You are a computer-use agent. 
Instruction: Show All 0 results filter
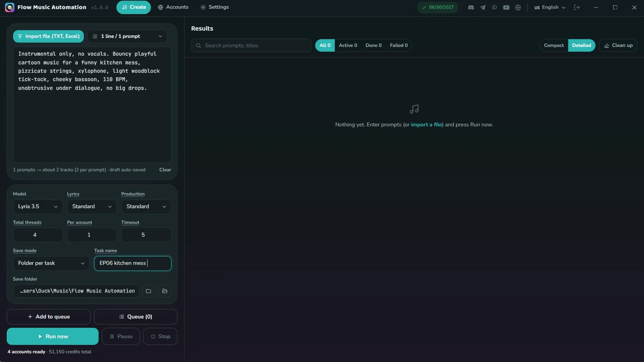[325, 45]
